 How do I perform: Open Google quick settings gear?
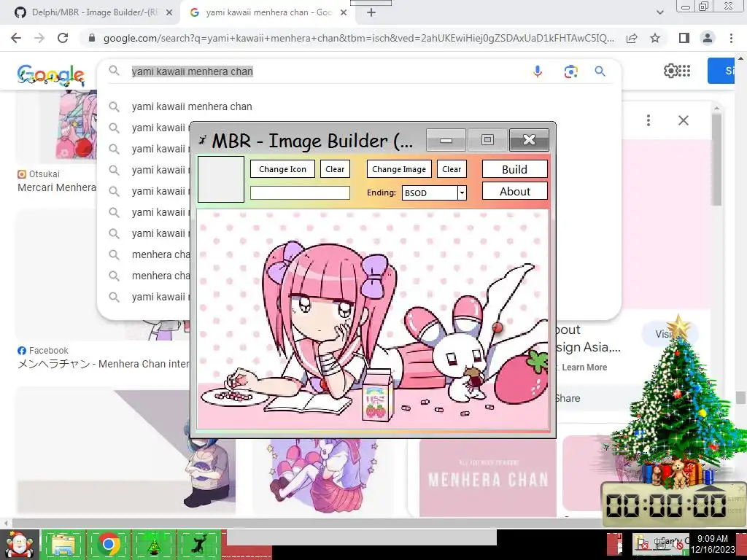pos(670,71)
